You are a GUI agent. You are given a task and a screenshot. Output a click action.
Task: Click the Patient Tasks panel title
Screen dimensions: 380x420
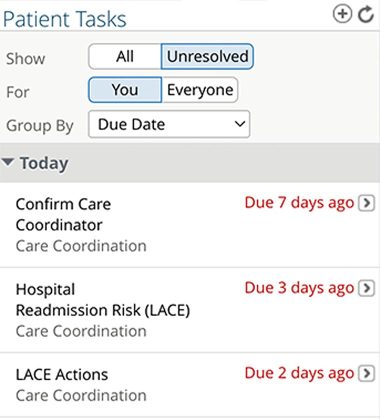(65, 19)
